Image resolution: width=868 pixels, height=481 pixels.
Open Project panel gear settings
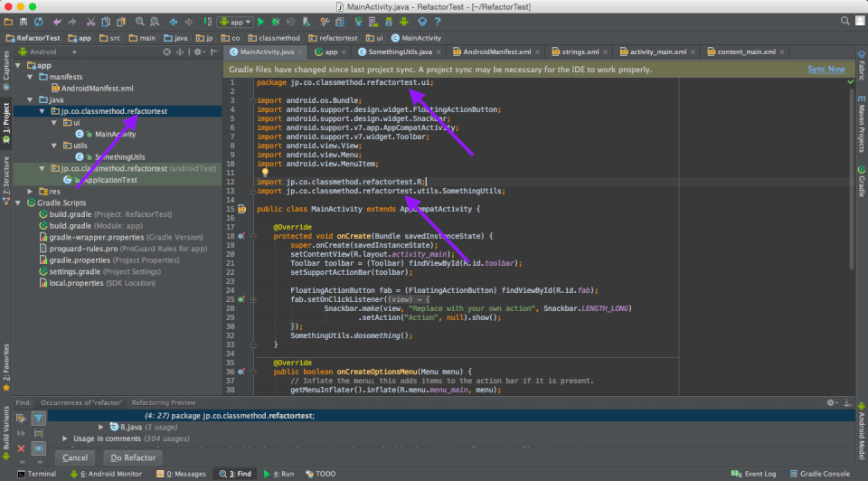pos(198,52)
